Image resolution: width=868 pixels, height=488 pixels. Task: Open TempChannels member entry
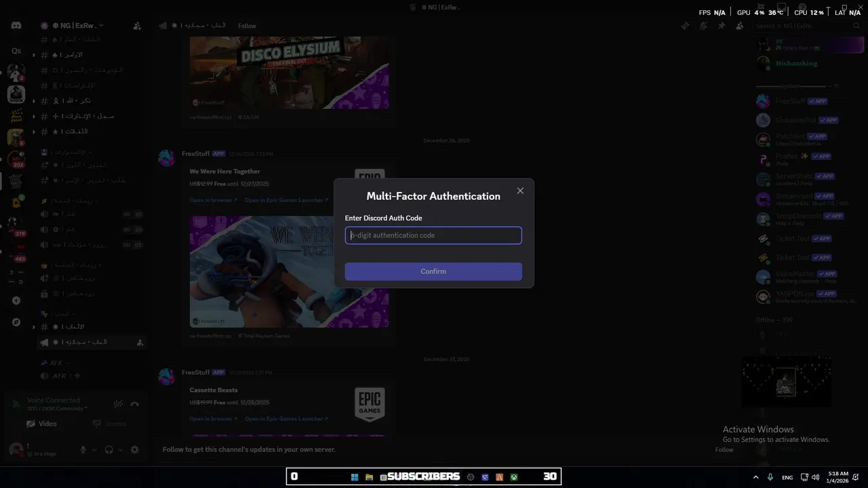coord(807,218)
